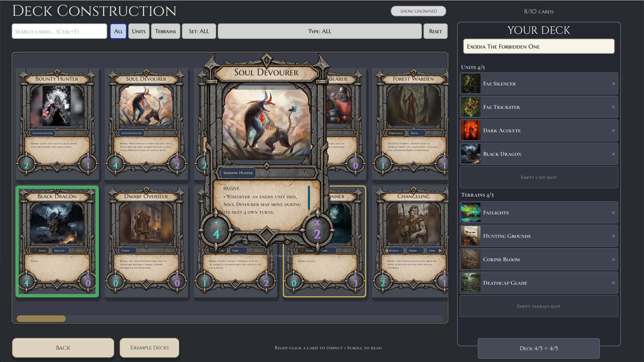This screenshot has width=644, height=362.
Task: Remove Corpse Bloom terrain from the deck
Action: coord(613,260)
